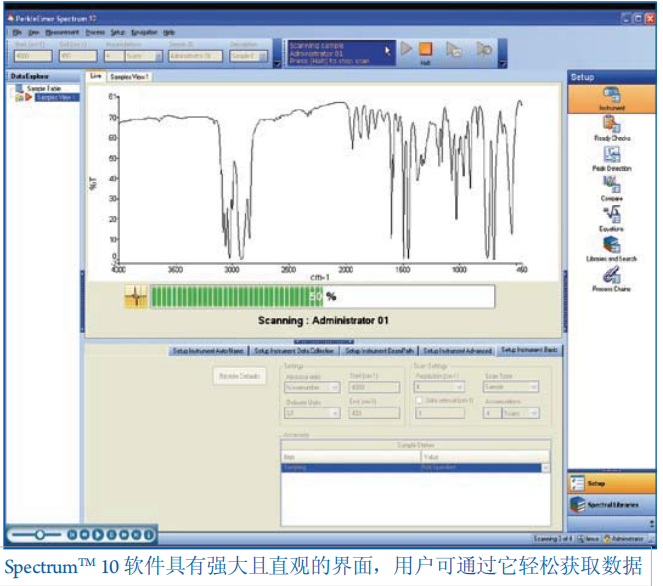Open the Help menu
The height and width of the screenshot is (586, 663).
pos(169,32)
